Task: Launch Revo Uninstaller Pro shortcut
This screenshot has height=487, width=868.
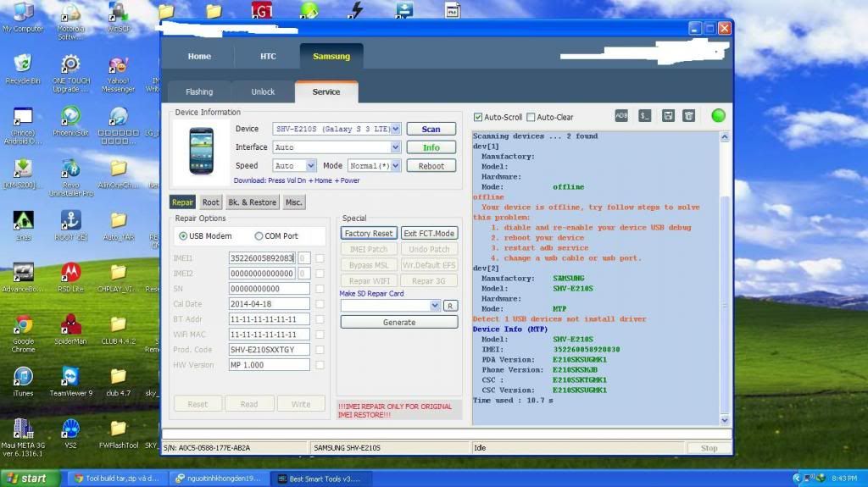Action: pyautogui.click(x=71, y=178)
